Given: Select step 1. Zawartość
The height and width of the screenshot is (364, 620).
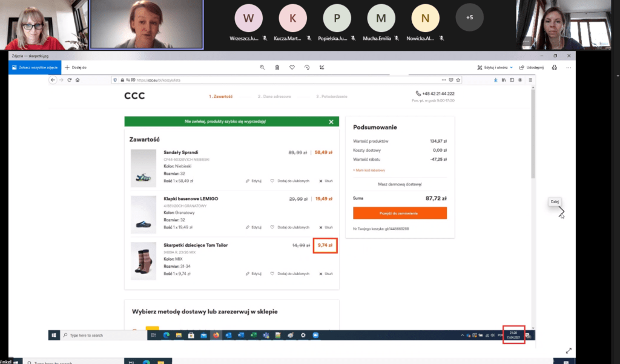Looking at the screenshot, I should [x=220, y=96].
